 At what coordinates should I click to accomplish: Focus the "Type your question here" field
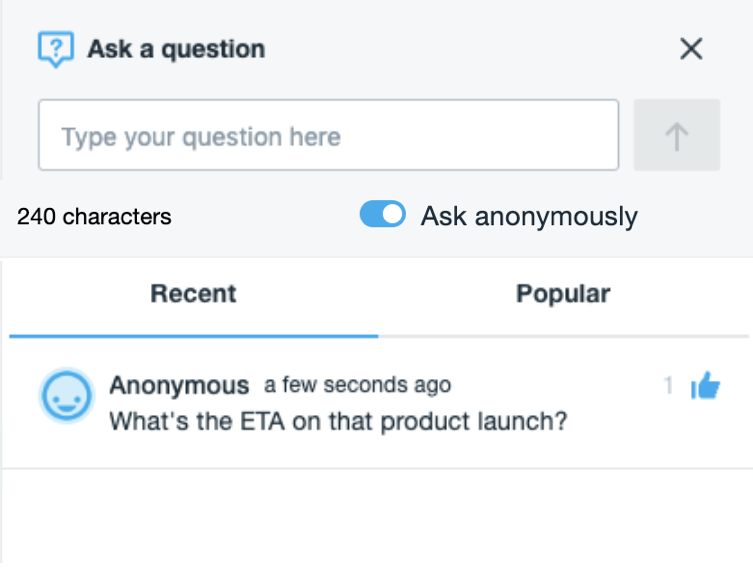(328, 136)
